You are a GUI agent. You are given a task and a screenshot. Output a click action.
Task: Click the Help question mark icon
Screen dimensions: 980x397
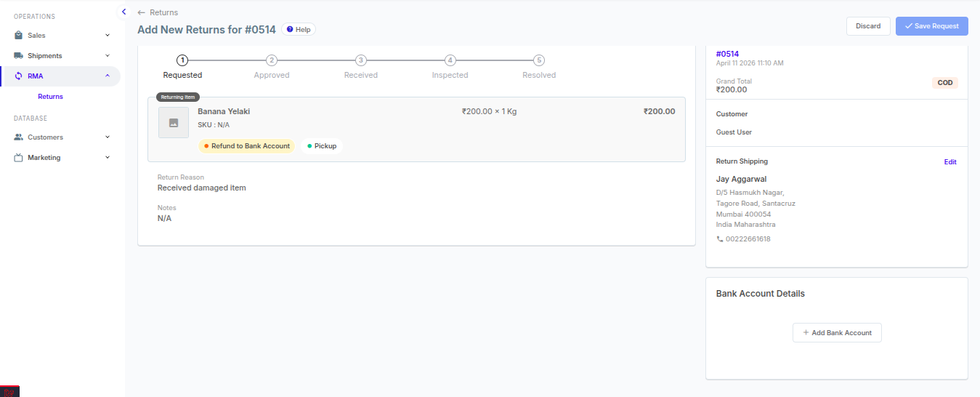[x=290, y=29]
